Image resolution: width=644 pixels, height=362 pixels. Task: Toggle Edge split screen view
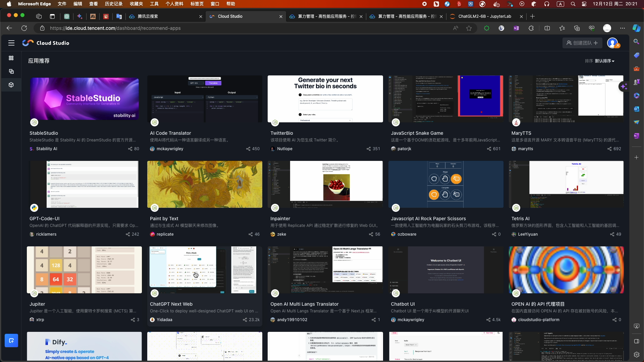tap(547, 28)
